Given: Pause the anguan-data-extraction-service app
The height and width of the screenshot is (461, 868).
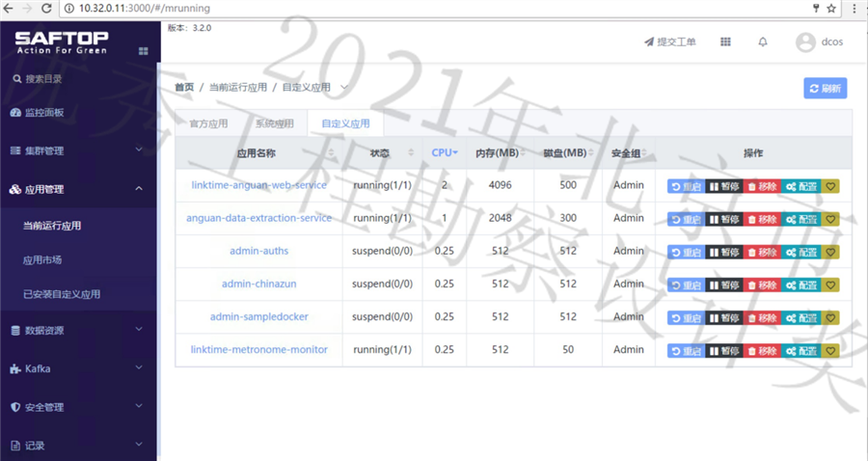Looking at the screenshot, I should [724, 219].
